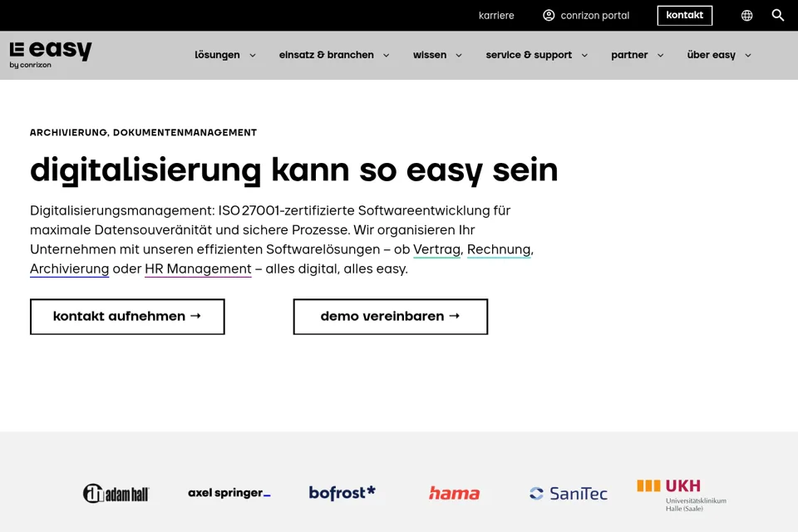Follow the Rechnung link
Viewport: 798px width, 532px height.
tap(499, 249)
